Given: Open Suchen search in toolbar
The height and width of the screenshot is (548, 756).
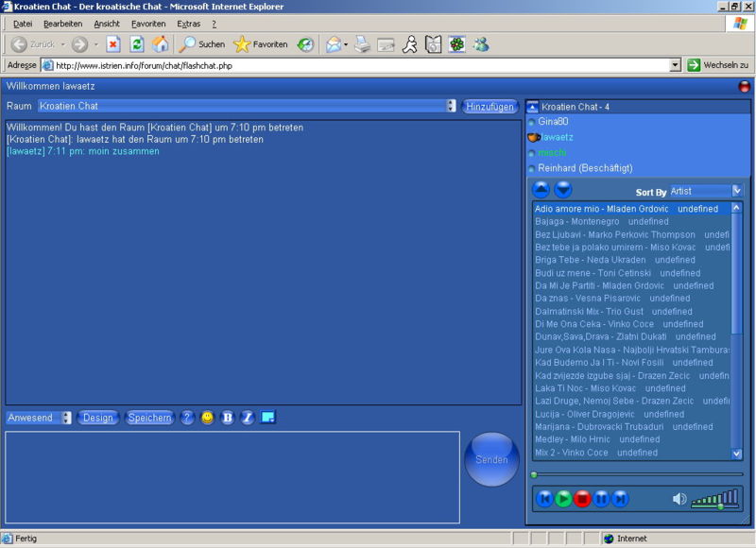Looking at the screenshot, I should [x=201, y=44].
